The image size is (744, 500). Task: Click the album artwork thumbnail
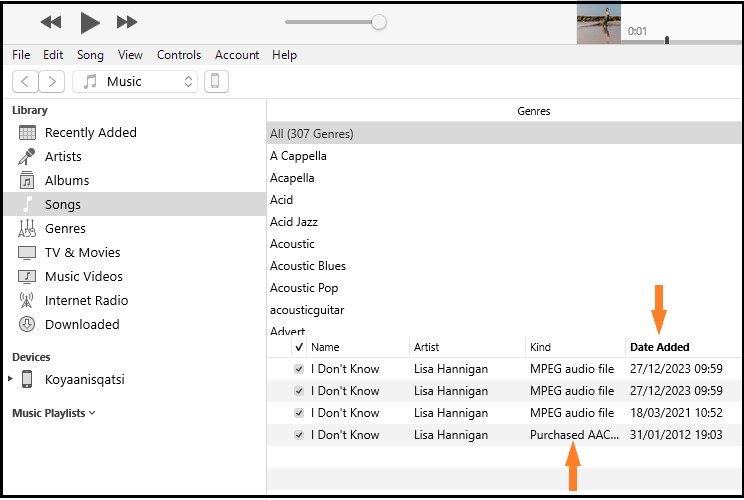pyautogui.click(x=599, y=23)
